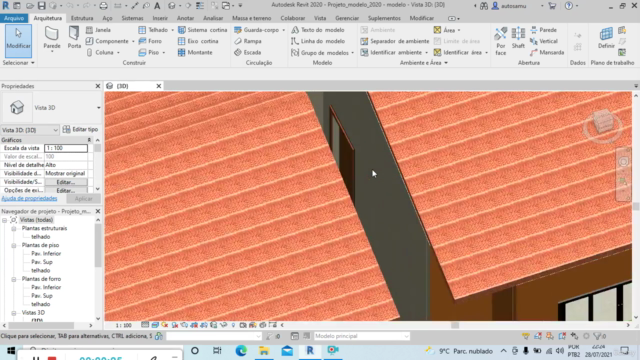Select Separador de ambiente tool
Screen dimensions: 640x360
pos(395,41)
